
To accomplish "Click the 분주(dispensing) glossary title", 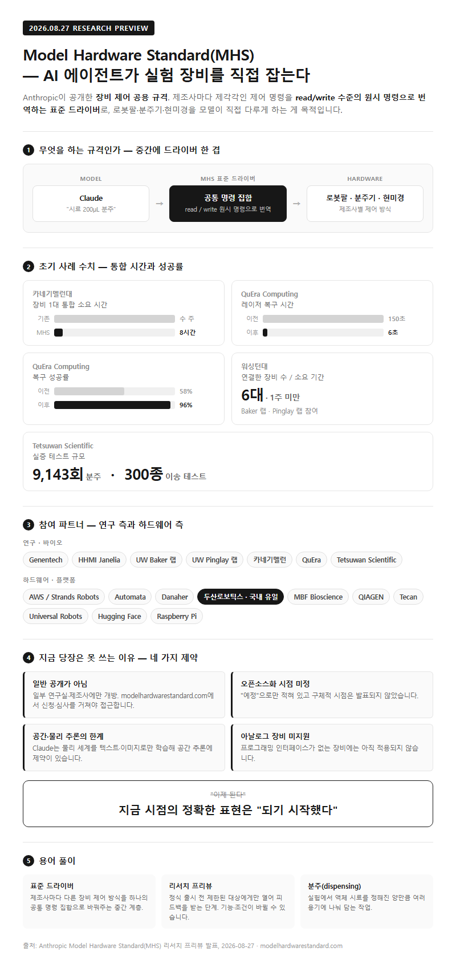I will [x=335, y=886].
